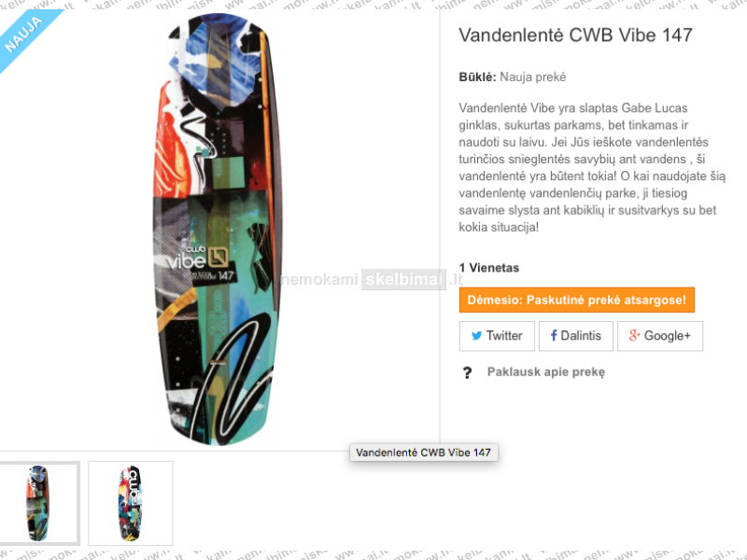Click the red Google+ g icon
Viewport: 747px width, 560px height.
(x=634, y=335)
